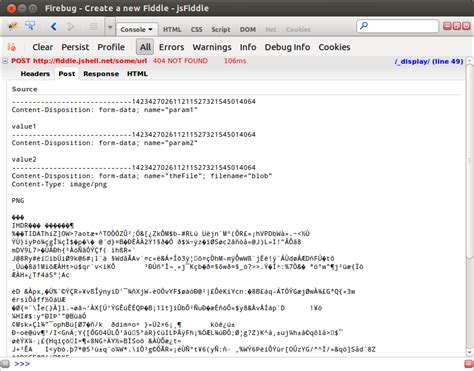Click the magnifier icon in search box

pyautogui.click(x=364, y=26)
